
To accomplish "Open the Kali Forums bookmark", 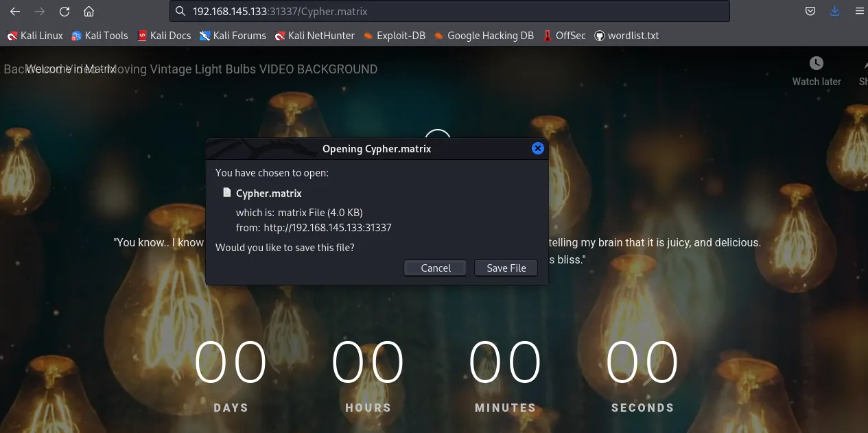I will tap(233, 36).
